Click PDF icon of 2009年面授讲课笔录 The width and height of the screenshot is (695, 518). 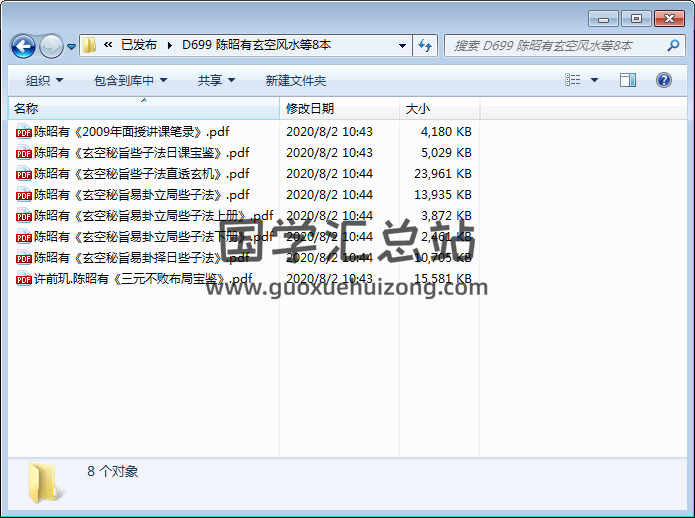(x=23, y=132)
